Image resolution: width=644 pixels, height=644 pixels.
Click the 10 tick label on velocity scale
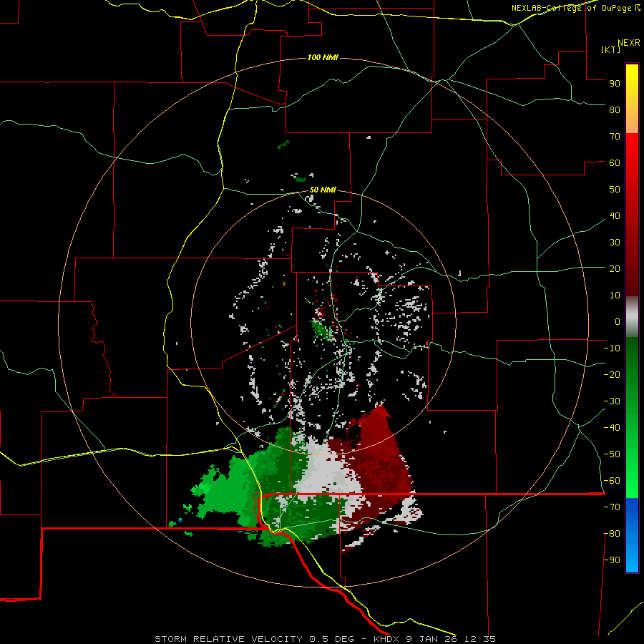pos(615,296)
